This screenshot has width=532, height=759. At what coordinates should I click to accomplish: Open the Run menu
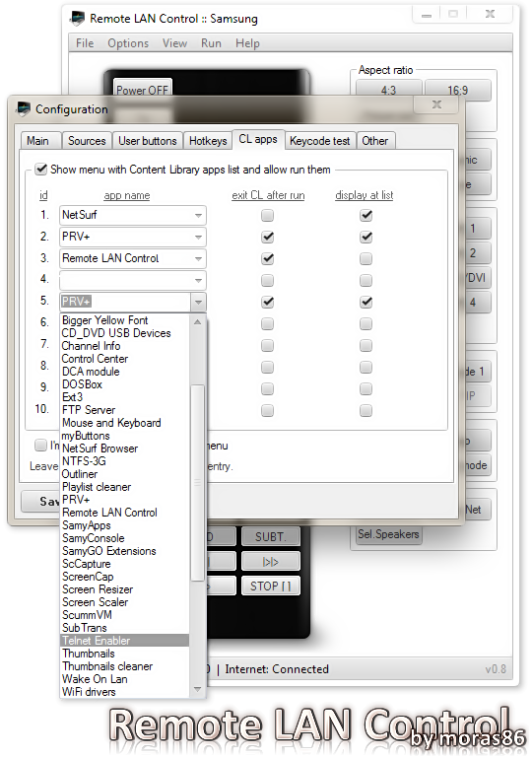point(211,43)
